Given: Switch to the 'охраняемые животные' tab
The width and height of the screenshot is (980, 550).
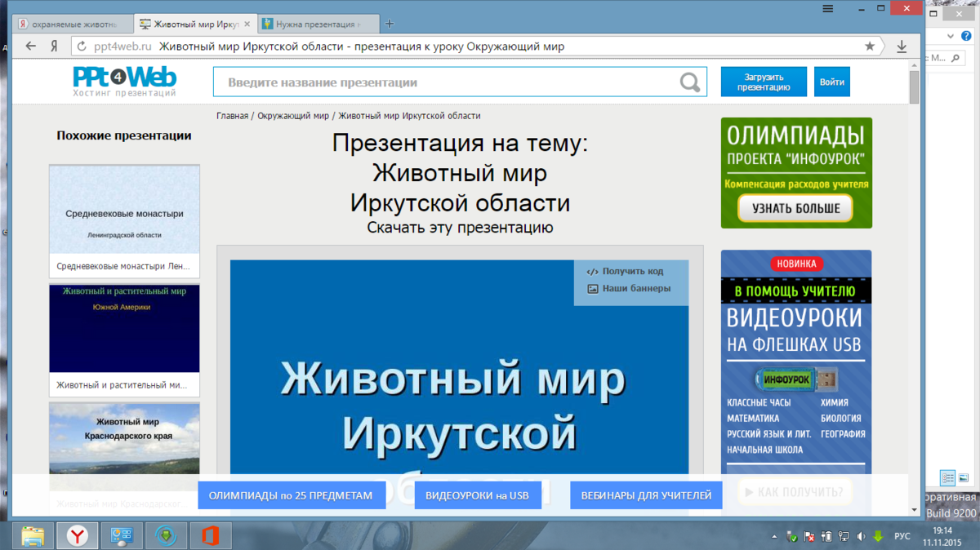Looking at the screenshot, I should coord(73,24).
